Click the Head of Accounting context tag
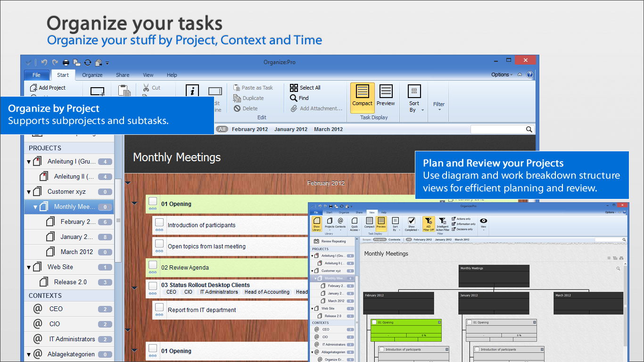Image resolution: width=644 pixels, height=362 pixels. point(267,292)
